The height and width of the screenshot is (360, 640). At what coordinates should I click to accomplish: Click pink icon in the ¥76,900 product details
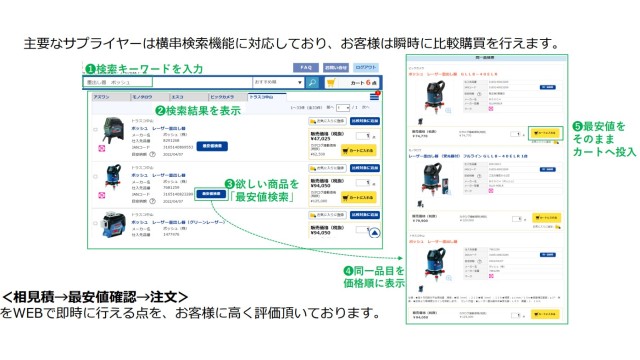tap(491, 191)
